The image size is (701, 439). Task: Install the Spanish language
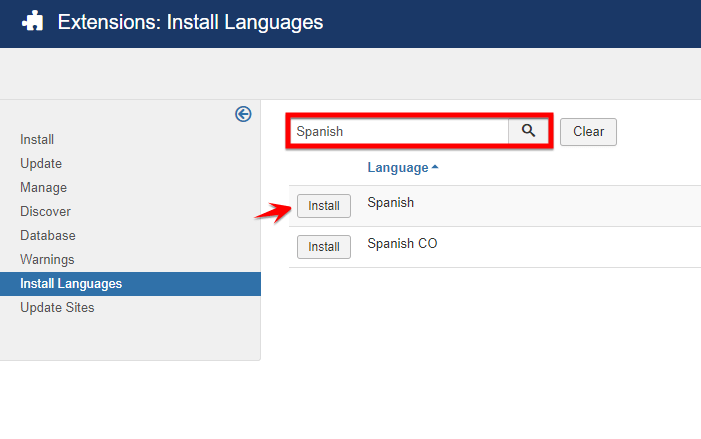tap(324, 206)
